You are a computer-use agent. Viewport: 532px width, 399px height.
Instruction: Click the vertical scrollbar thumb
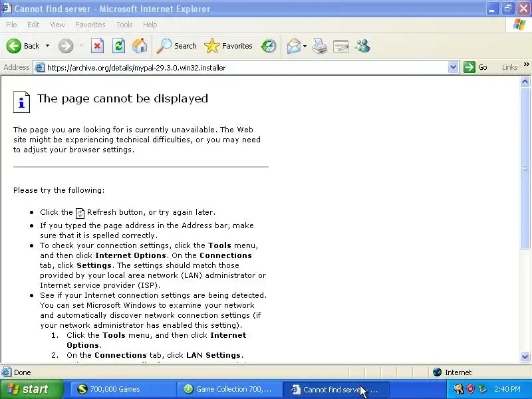tap(525, 168)
